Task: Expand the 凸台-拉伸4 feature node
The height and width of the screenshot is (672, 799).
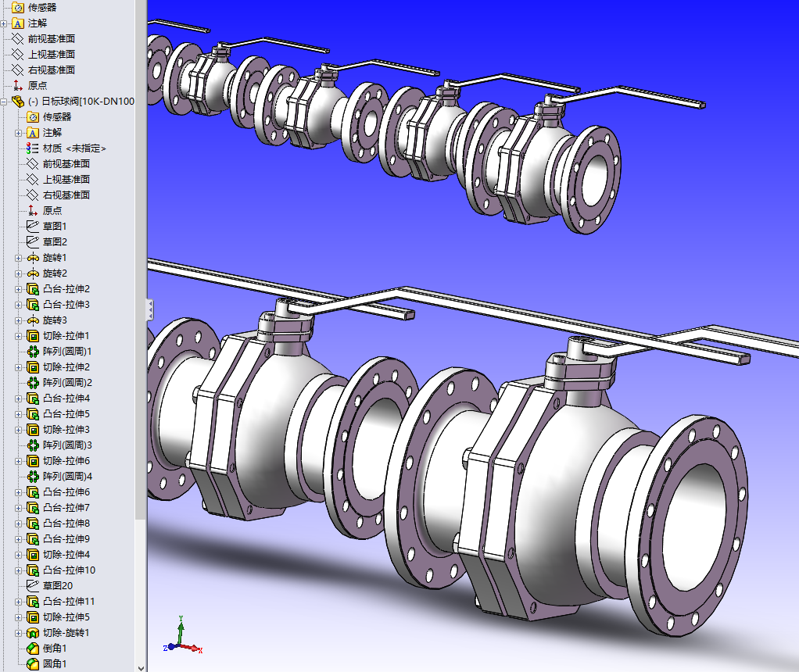Action: pos(18,399)
